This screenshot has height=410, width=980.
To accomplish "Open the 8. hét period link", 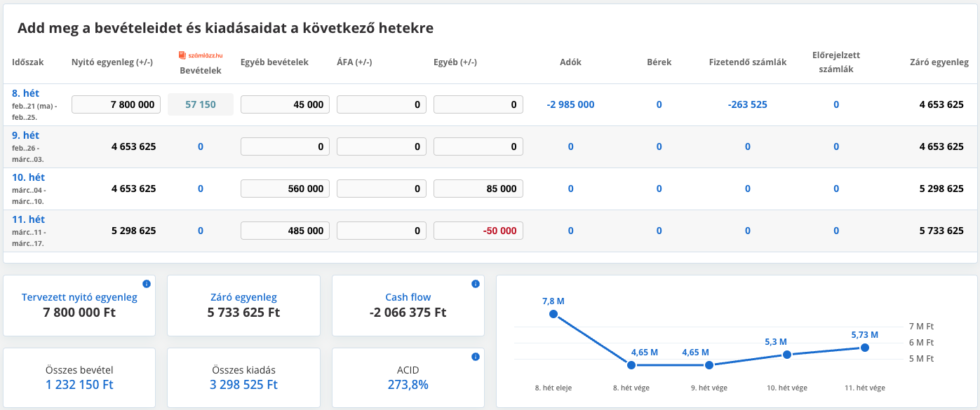I will [x=26, y=93].
